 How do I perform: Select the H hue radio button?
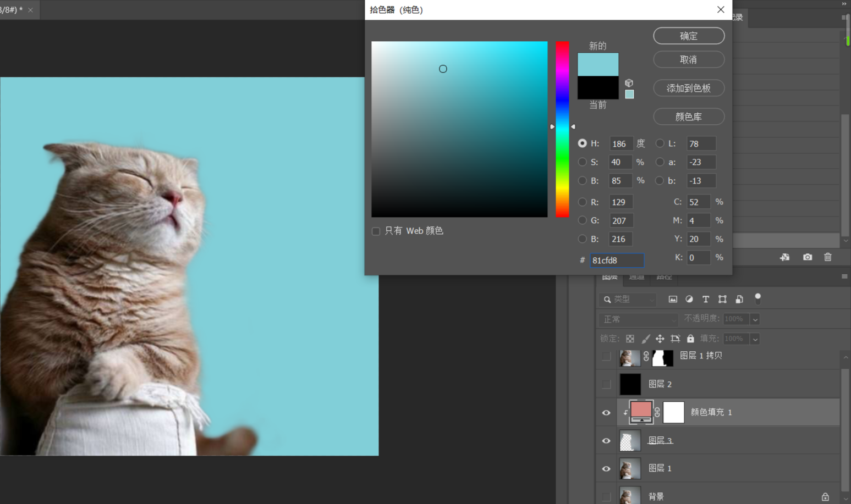[x=582, y=143]
